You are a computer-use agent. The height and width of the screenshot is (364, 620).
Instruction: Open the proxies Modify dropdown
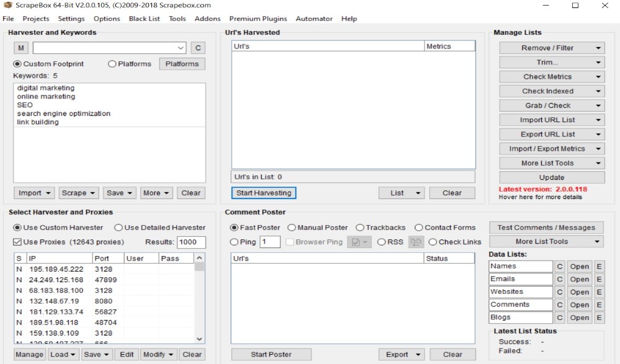pos(158,354)
